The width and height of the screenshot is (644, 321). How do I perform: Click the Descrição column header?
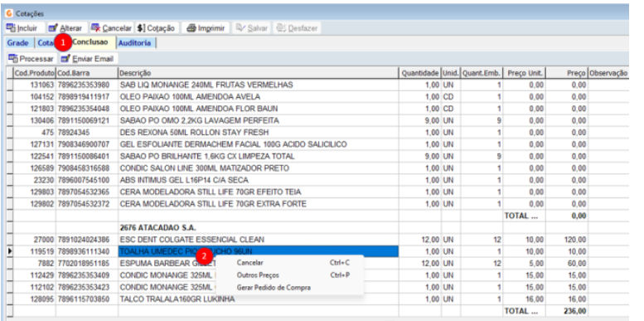pos(259,73)
